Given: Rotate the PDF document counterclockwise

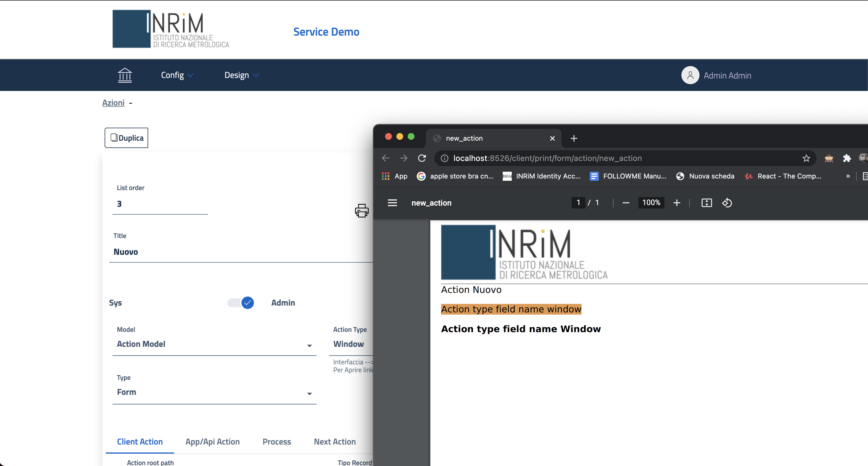Looking at the screenshot, I should tap(727, 203).
